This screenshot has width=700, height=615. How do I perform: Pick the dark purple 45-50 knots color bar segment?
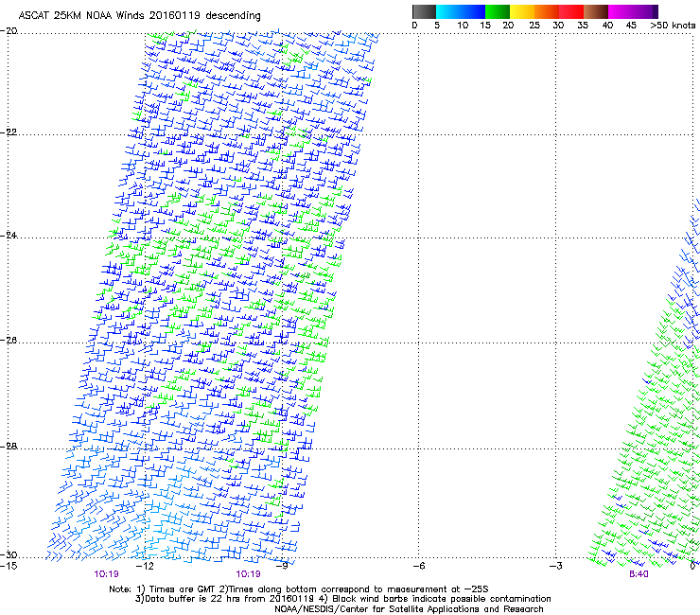[x=645, y=11]
